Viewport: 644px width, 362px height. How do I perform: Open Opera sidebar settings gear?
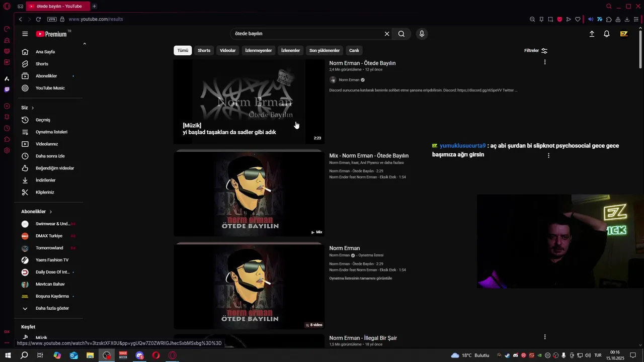coord(7,150)
